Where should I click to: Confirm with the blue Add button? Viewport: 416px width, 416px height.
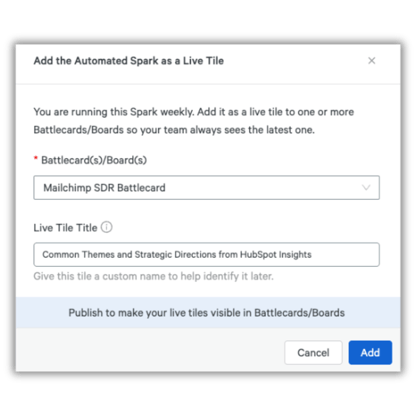370,352
